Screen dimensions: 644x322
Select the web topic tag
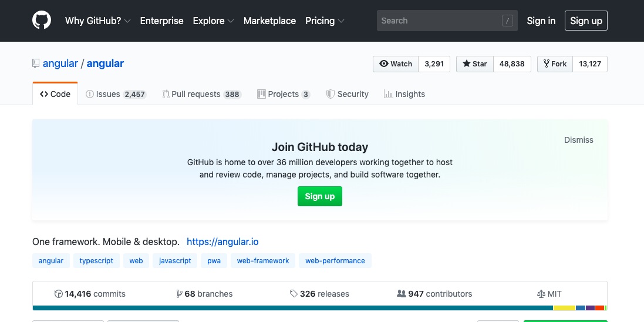(136, 260)
